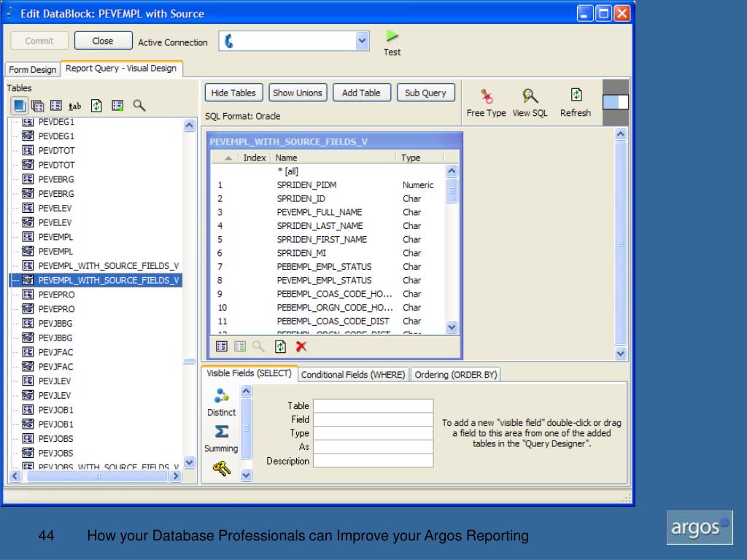The width and height of the screenshot is (747, 560).
Task: Select the first PEVJOBS tree item
Action: (x=55, y=438)
